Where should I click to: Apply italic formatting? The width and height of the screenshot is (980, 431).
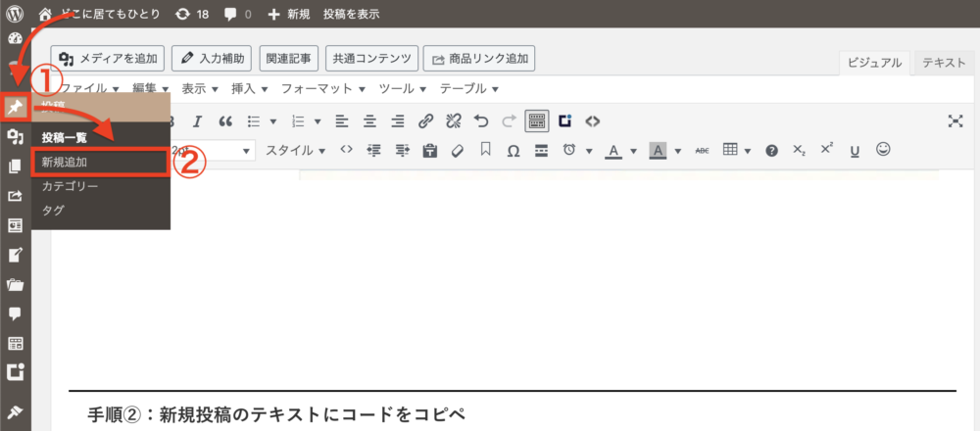tap(198, 121)
